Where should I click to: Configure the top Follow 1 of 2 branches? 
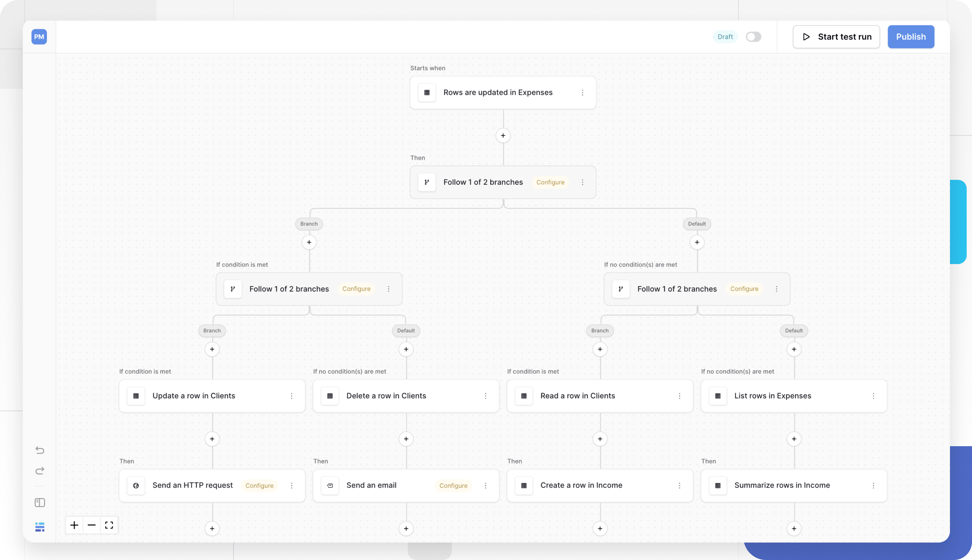(550, 182)
